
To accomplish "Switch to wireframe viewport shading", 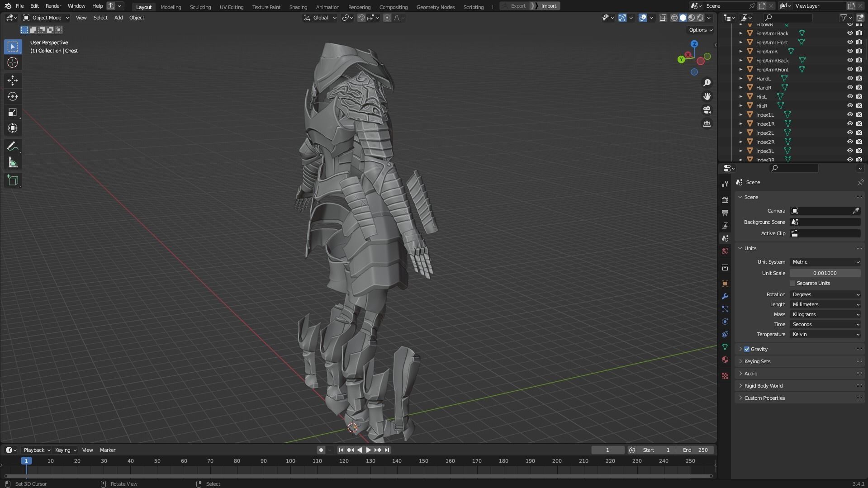I will pos(674,18).
